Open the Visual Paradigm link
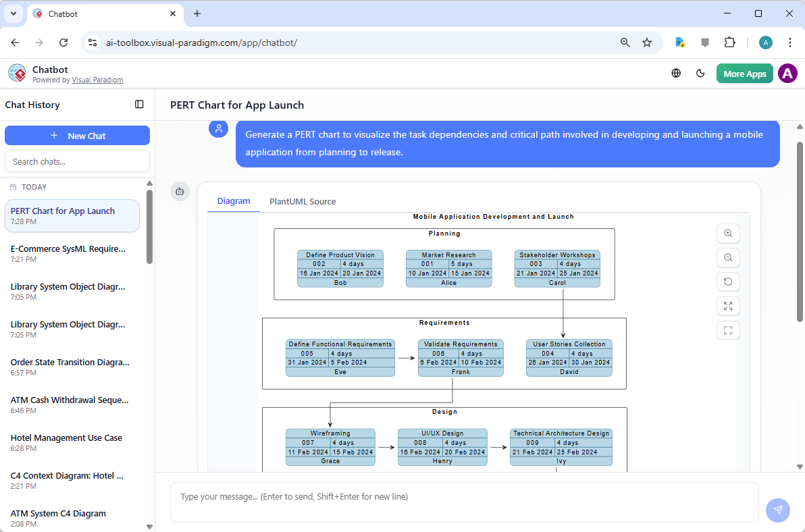The image size is (805, 532). (97, 80)
